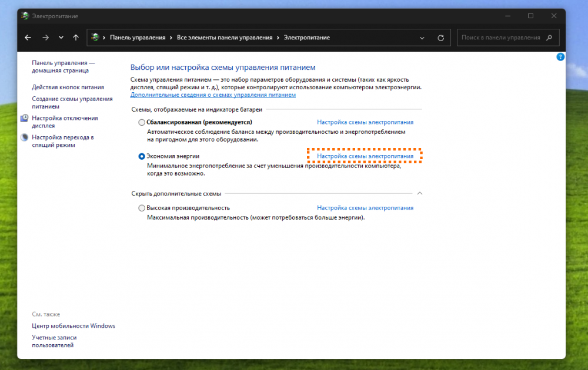Open Настройка перехода в спящий режим
Screen dimensions: 588x370
[x=63, y=141]
